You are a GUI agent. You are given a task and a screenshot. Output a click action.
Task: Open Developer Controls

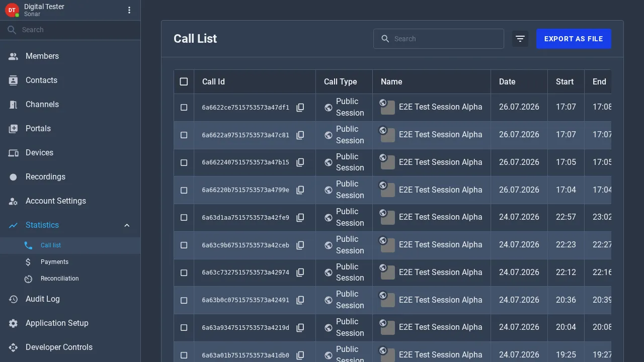pyautogui.click(x=70, y=347)
